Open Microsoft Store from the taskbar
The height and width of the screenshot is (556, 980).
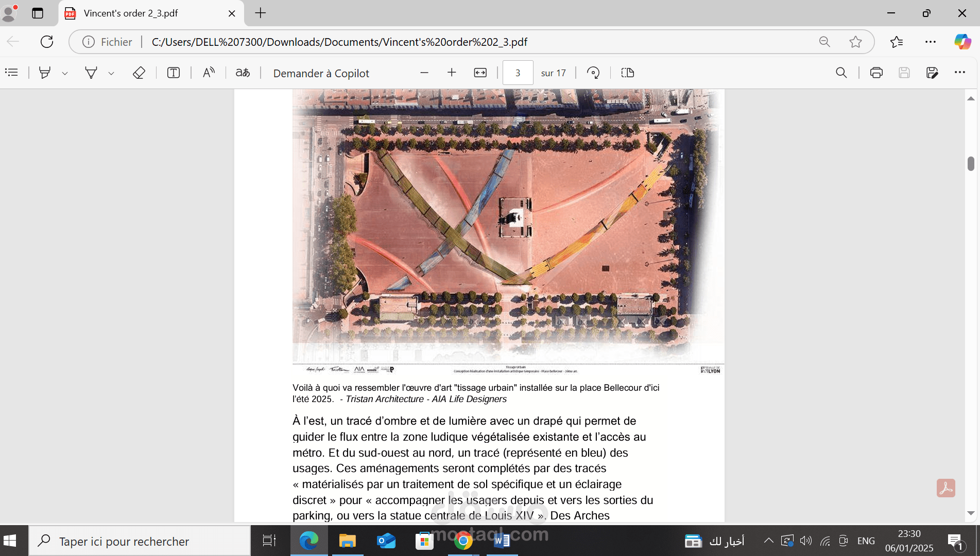coord(424,541)
